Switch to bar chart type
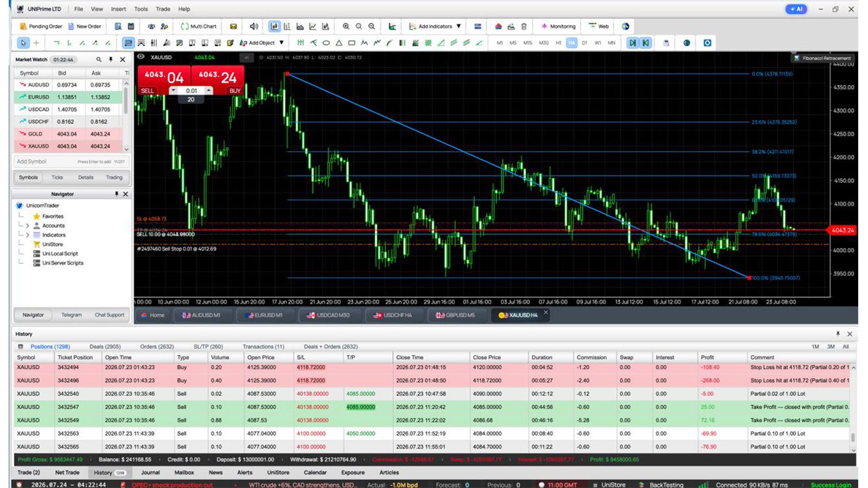 point(287,26)
